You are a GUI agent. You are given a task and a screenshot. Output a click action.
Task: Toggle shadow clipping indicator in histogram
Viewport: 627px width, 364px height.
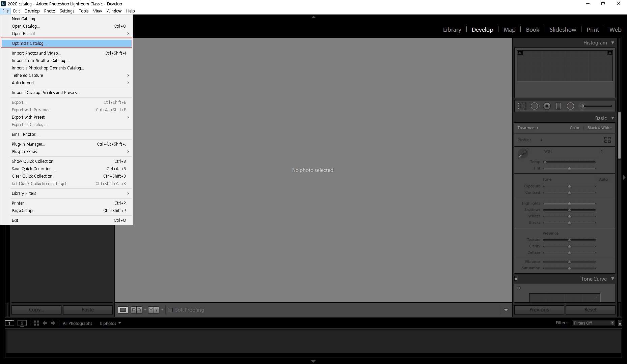point(520,53)
